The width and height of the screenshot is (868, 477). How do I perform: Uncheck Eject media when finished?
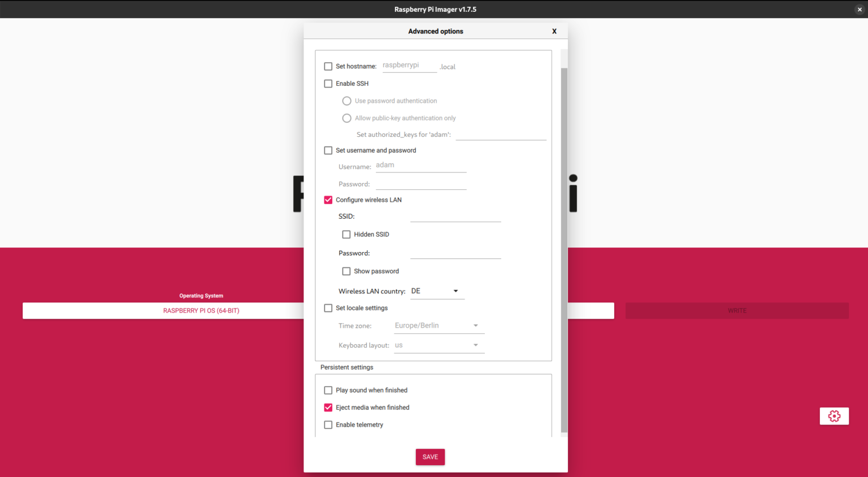(x=328, y=407)
